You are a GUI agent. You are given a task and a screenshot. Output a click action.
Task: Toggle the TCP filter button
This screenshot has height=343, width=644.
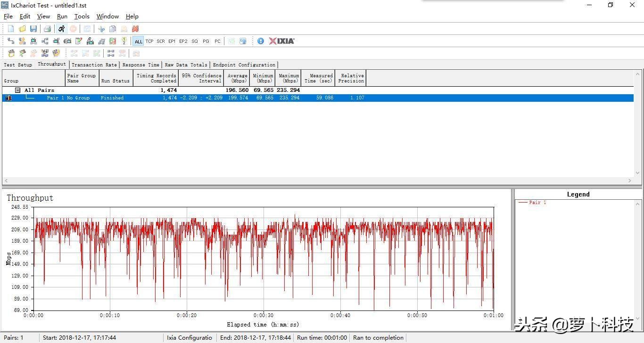tap(149, 41)
